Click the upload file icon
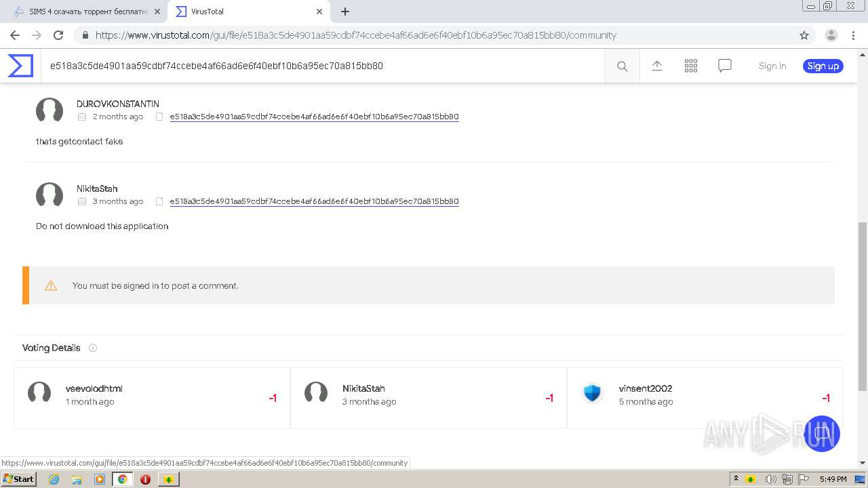 [656, 66]
